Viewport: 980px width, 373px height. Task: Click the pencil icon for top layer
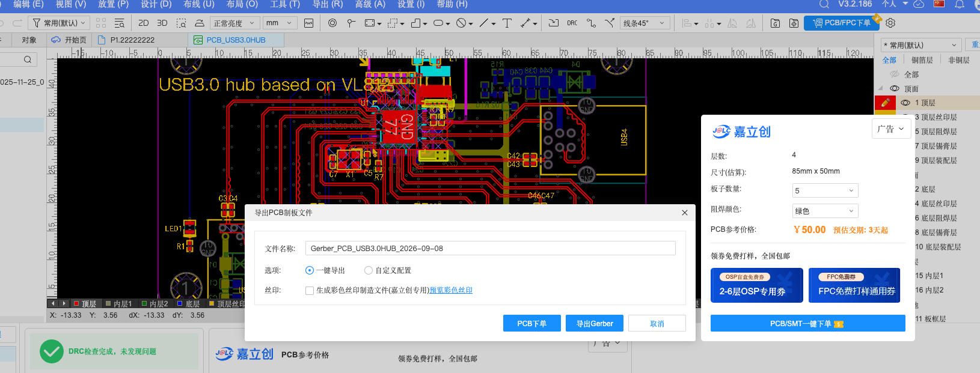pos(885,103)
